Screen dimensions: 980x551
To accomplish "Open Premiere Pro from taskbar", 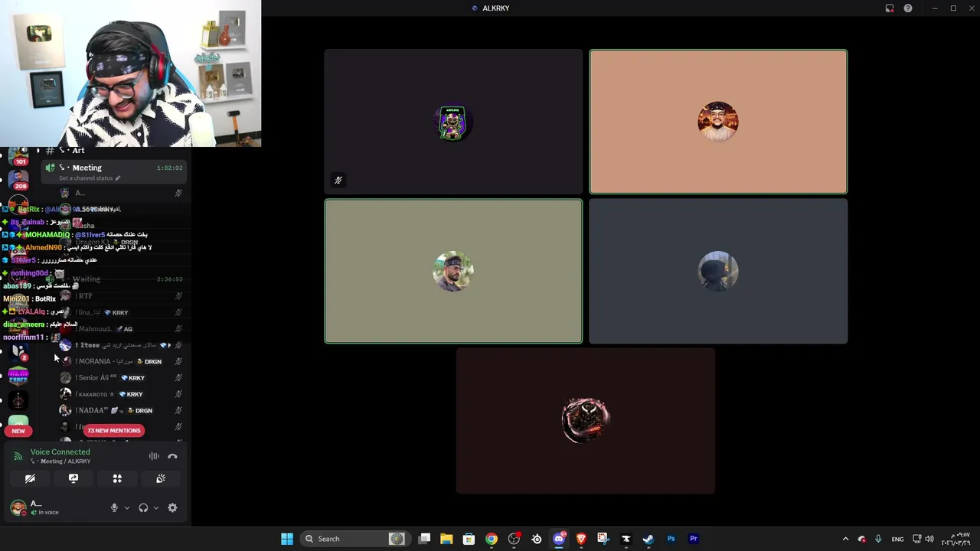I will click(694, 539).
